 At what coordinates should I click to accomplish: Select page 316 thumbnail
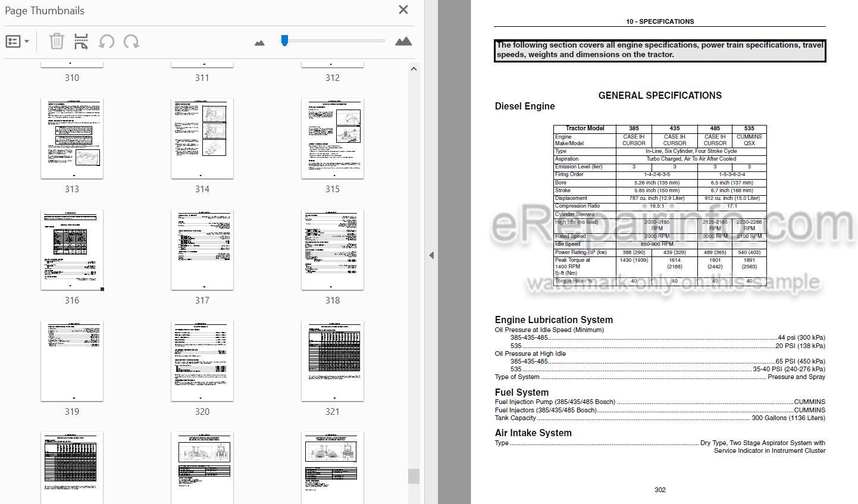click(x=72, y=250)
